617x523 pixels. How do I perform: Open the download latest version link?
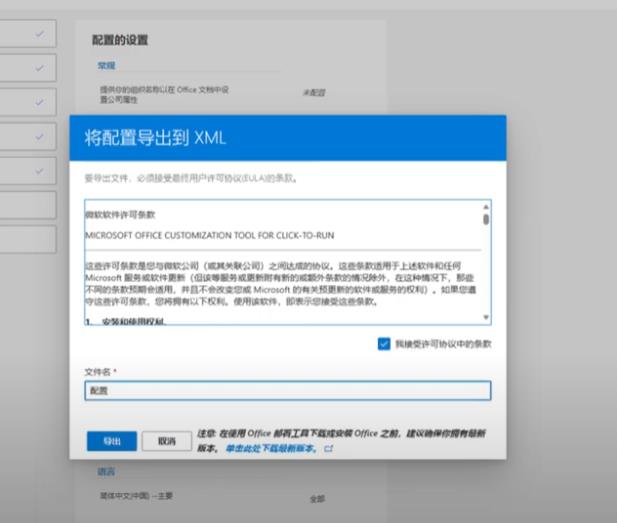pyautogui.click(x=272, y=448)
